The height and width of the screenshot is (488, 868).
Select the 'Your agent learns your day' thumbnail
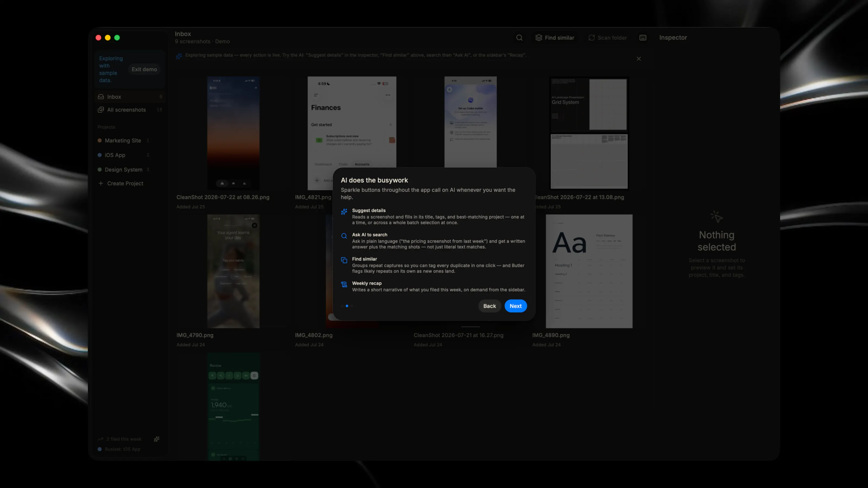pyautogui.click(x=233, y=271)
